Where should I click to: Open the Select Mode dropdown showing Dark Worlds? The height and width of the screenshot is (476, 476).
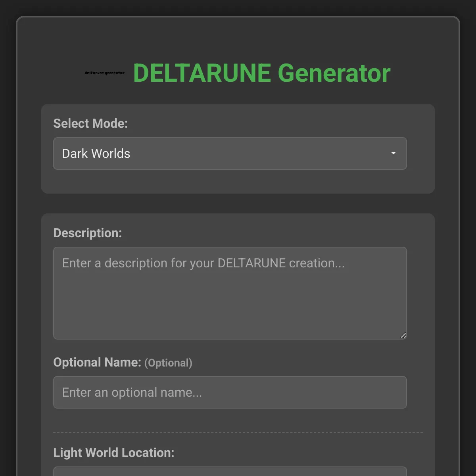click(x=230, y=154)
